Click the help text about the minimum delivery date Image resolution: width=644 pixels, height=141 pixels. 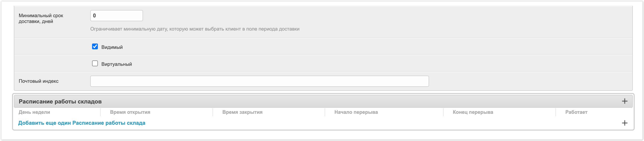point(195,29)
